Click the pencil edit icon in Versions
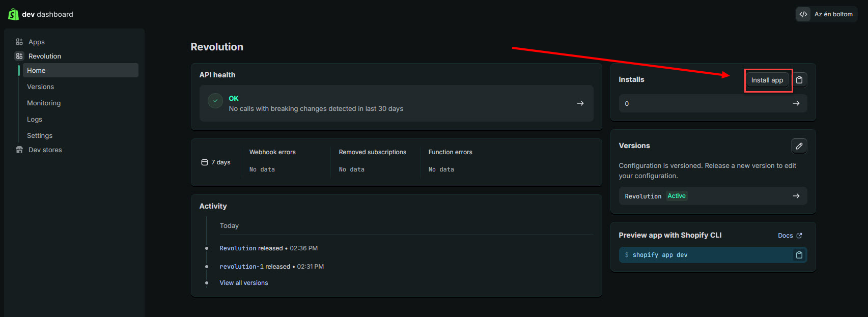Screen dimensions: 868x317 coord(799,146)
